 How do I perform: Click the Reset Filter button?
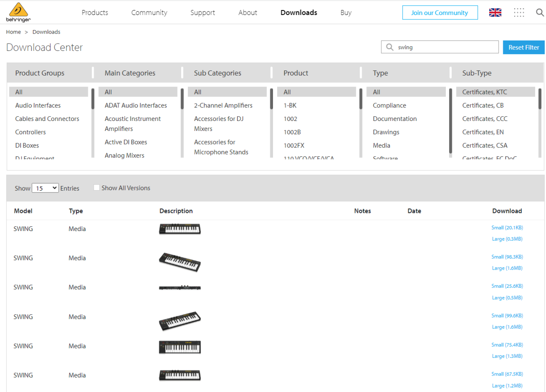tap(524, 47)
